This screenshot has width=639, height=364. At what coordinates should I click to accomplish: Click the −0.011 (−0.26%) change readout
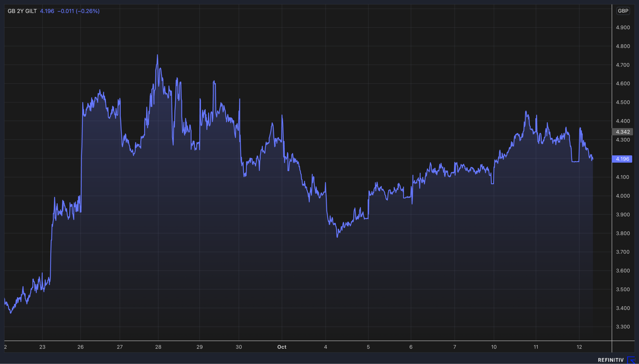79,11
